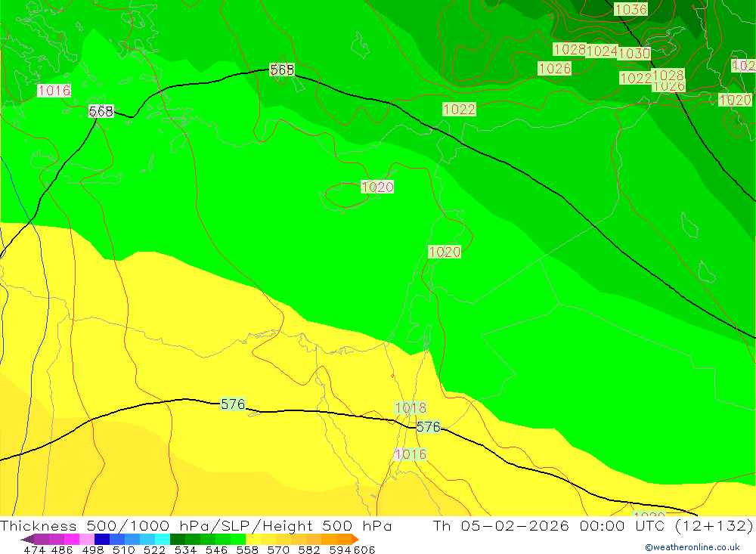Click the 582 legend value
This screenshot has width=756, height=554.
pyautogui.click(x=309, y=549)
